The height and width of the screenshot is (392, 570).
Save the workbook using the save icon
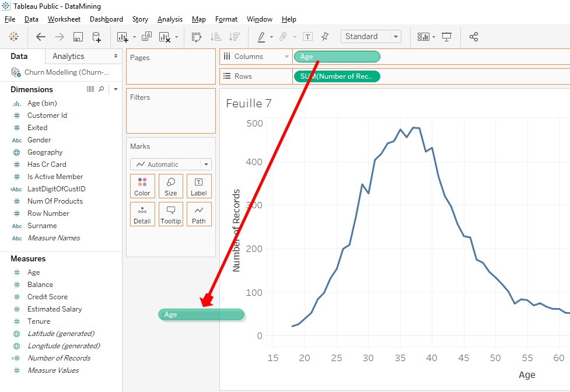[78, 36]
